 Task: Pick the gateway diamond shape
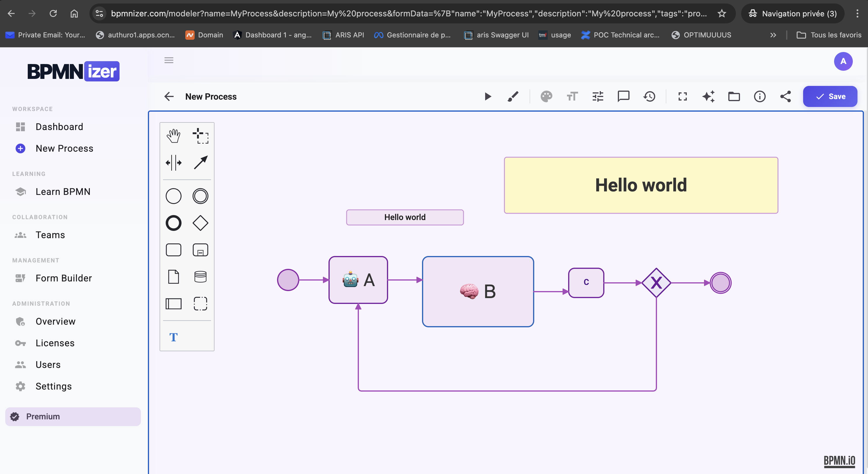200,223
